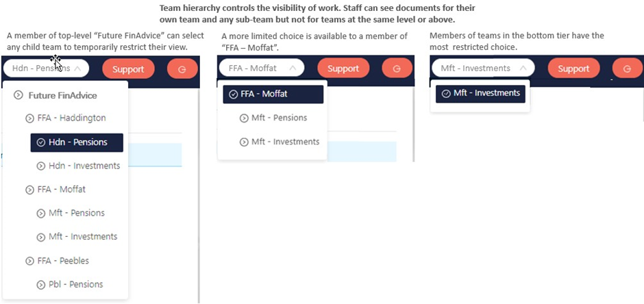Click the checkmark on selected Mft - Investments item
The image size is (644, 304).
coord(446,94)
